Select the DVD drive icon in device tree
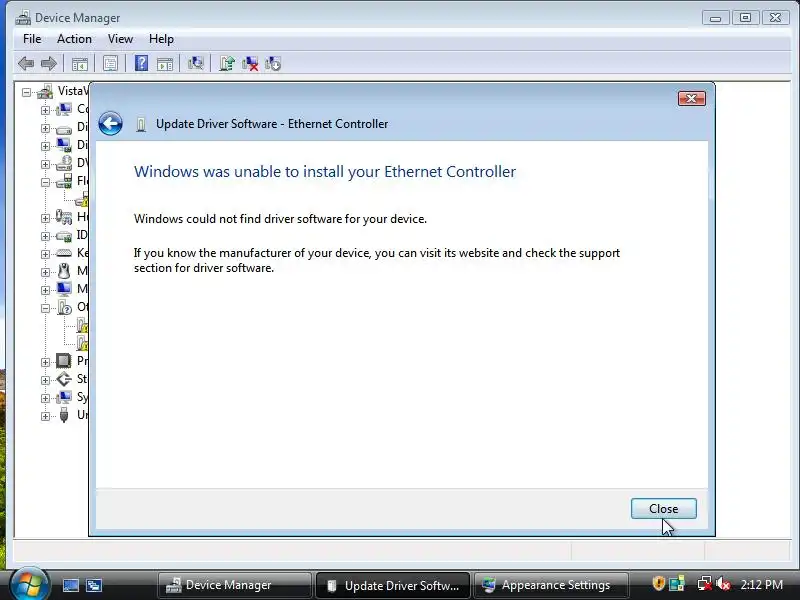The image size is (800, 600). pyautogui.click(x=64, y=163)
